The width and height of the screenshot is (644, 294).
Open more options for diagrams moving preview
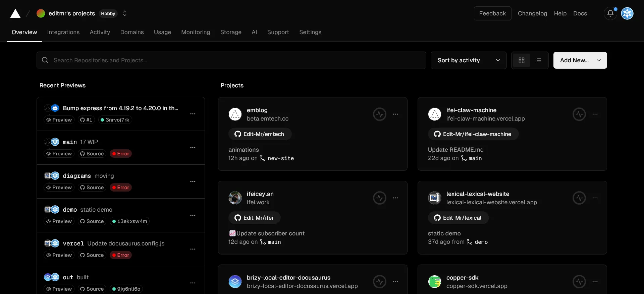coord(193,181)
